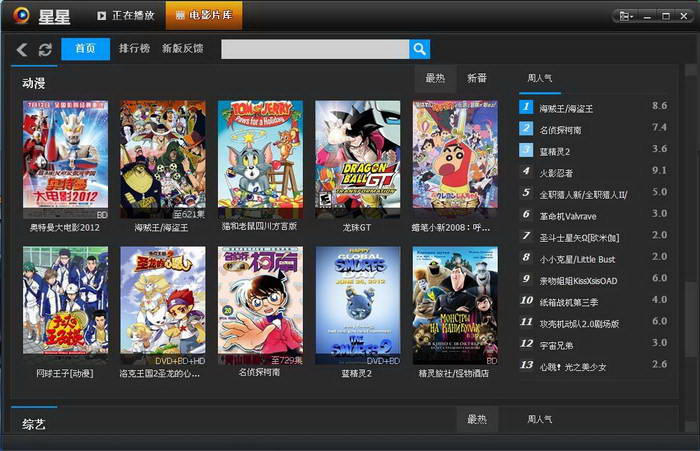
Task: Click the title 龙珠GT under poster
Action: 357,228
